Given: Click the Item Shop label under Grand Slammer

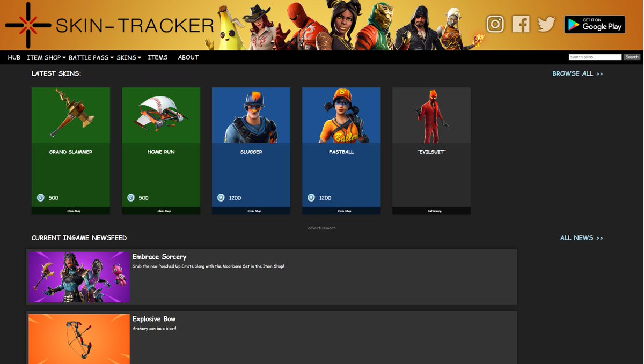Looking at the screenshot, I should pyautogui.click(x=74, y=211).
